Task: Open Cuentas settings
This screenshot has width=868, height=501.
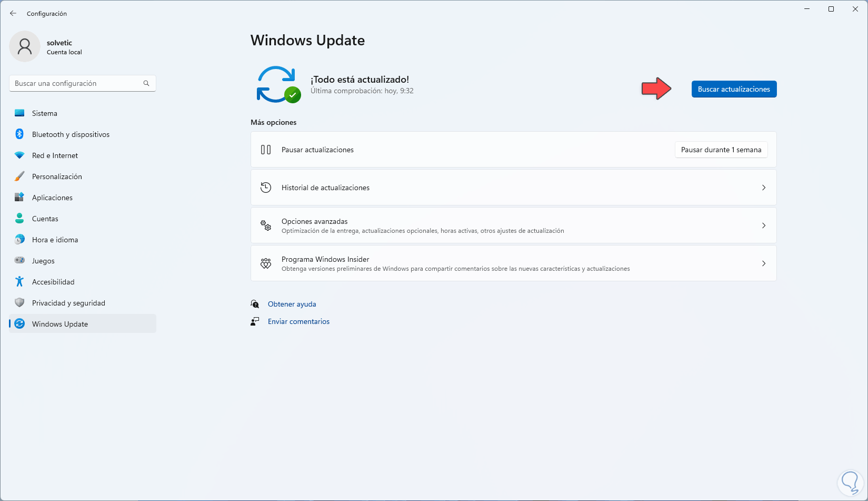Action: (83, 219)
